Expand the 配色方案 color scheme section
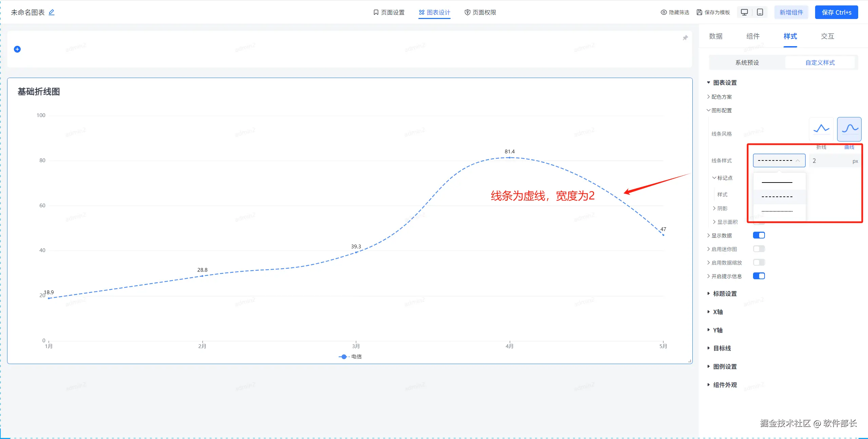The image size is (868, 439). [721, 97]
